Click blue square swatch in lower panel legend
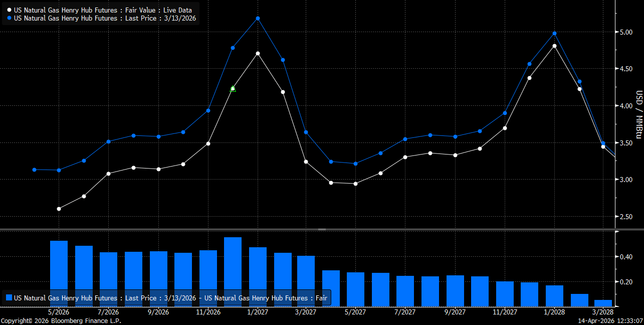The height and width of the screenshot is (325, 644). point(9,298)
